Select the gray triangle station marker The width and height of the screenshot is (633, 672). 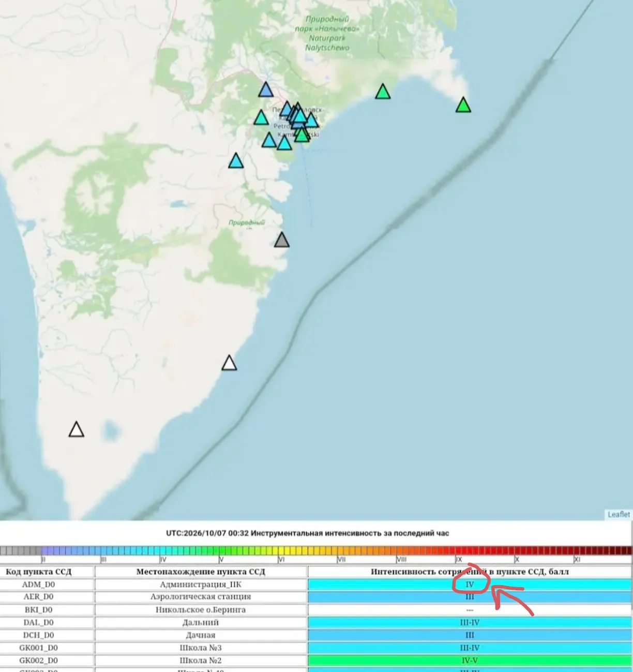[x=281, y=240]
